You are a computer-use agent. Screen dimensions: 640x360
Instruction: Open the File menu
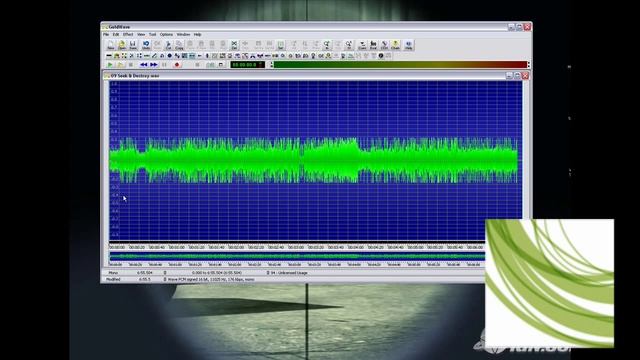coord(106,34)
